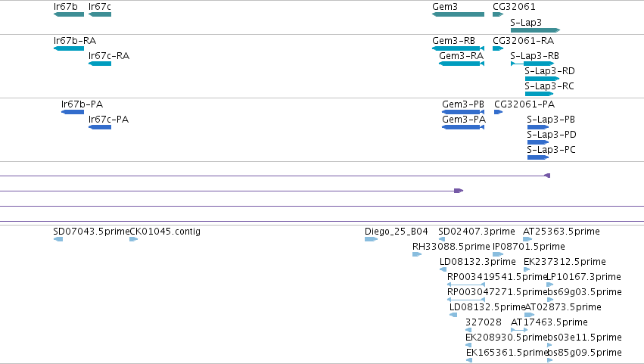
Task: Select the Gem3-RA transcript feature
Action: pyautogui.click(x=462, y=64)
